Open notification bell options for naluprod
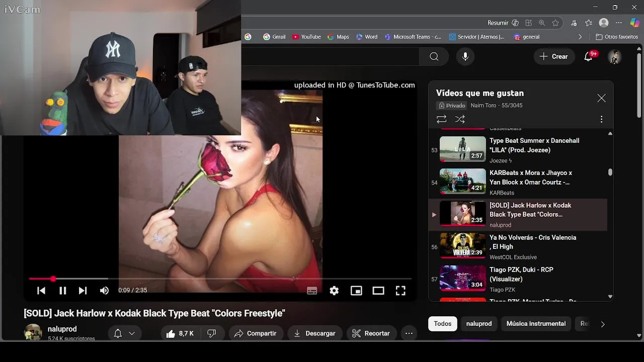The image size is (644, 362). point(124,333)
